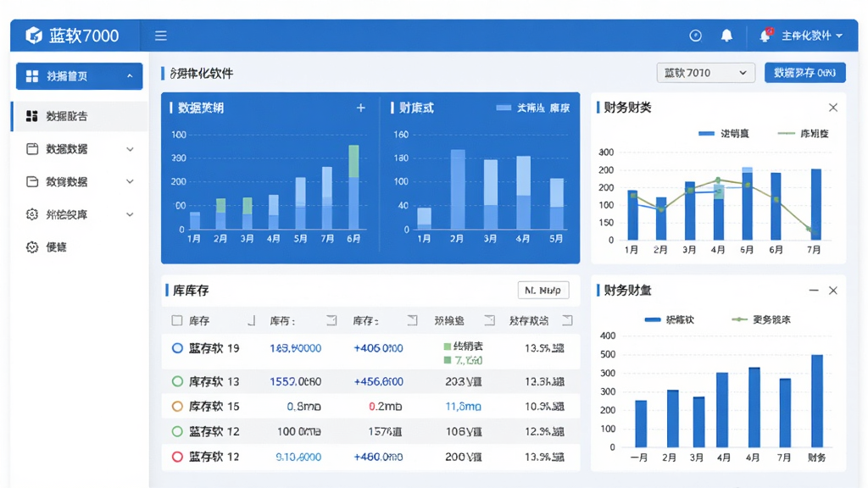The width and height of the screenshot is (868, 488).
Task: Click the 蓝存软 19 row name
Action: pos(214,348)
